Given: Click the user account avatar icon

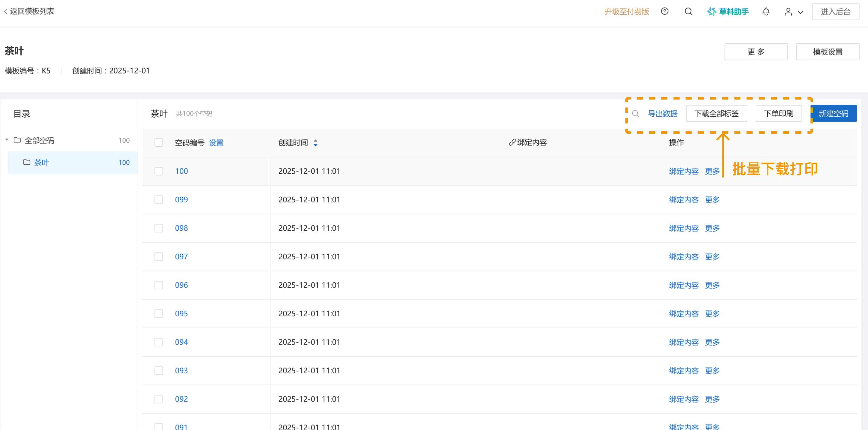Looking at the screenshot, I should coord(788,12).
